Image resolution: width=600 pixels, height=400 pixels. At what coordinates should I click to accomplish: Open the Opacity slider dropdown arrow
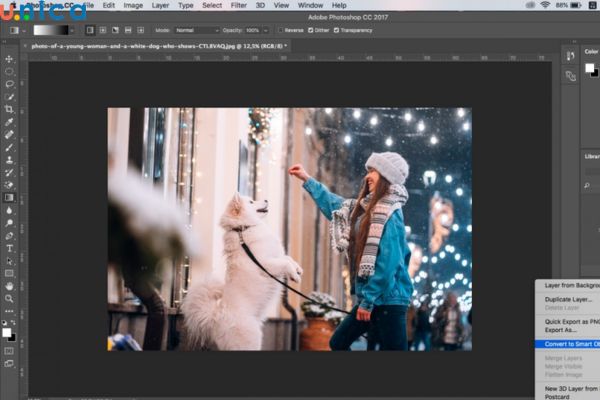pyautogui.click(x=266, y=30)
